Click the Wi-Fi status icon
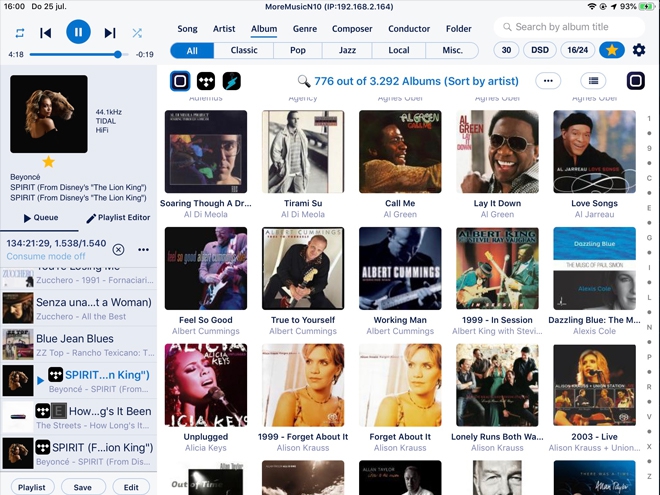Viewport: 660px width, 495px height. tap(592, 6)
